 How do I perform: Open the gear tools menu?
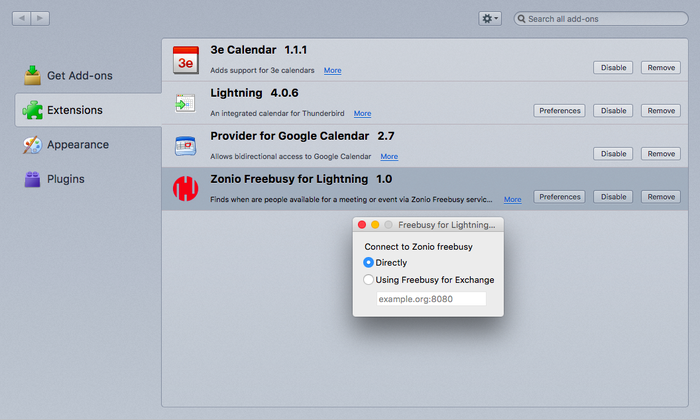click(x=490, y=18)
